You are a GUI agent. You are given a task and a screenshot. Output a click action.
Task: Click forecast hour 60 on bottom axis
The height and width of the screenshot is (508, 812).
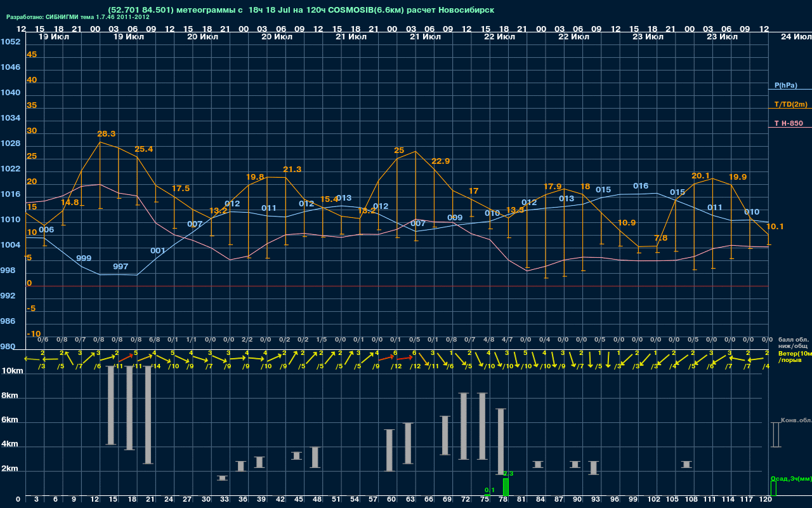(391, 500)
